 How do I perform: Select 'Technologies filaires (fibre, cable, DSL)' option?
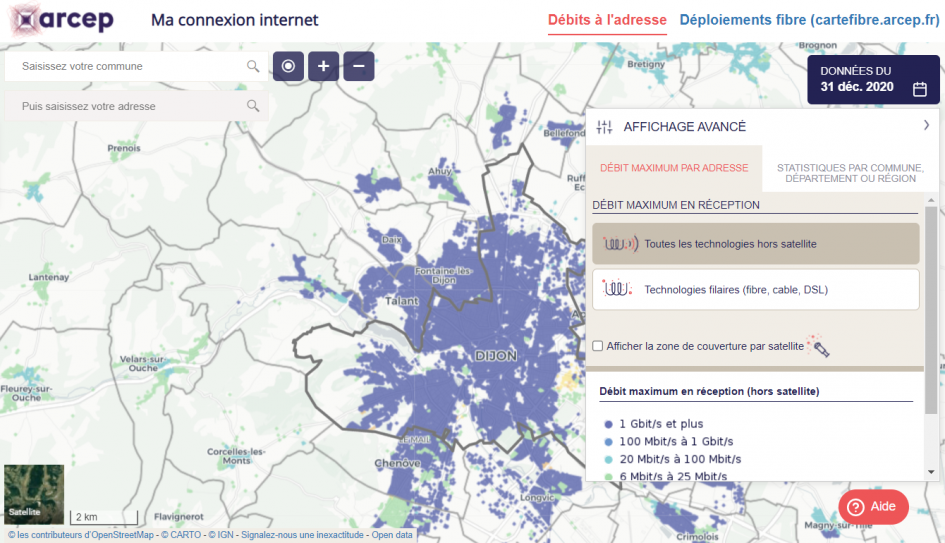click(x=755, y=290)
